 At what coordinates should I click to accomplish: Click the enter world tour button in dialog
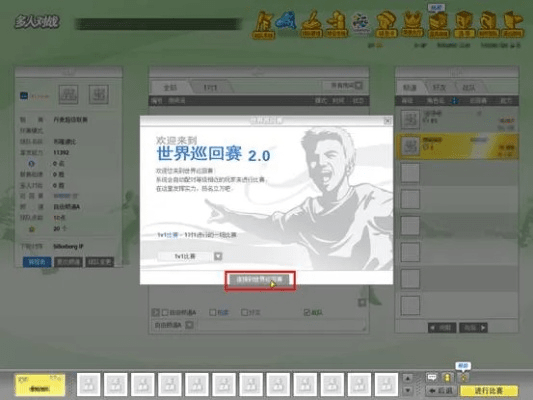pos(260,280)
